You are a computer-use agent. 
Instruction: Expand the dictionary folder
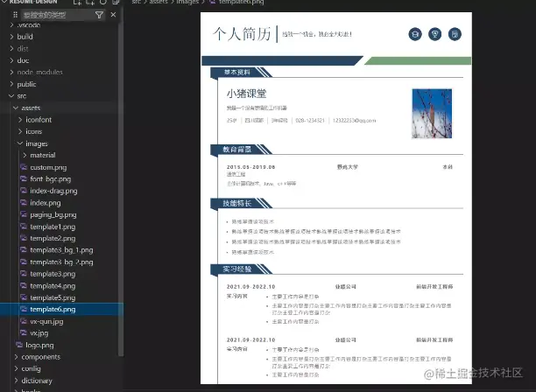point(37,381)
